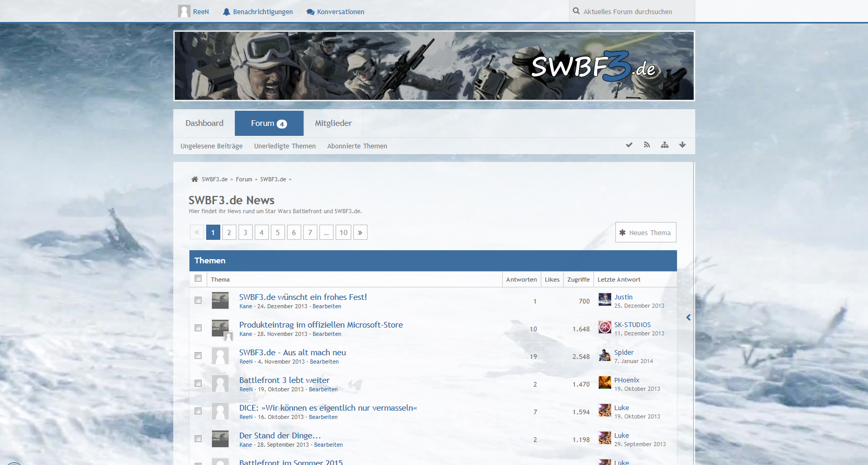Viewport: 868px width, 465px height.
Task: Sort by Likes column
Action: (552, 280)
